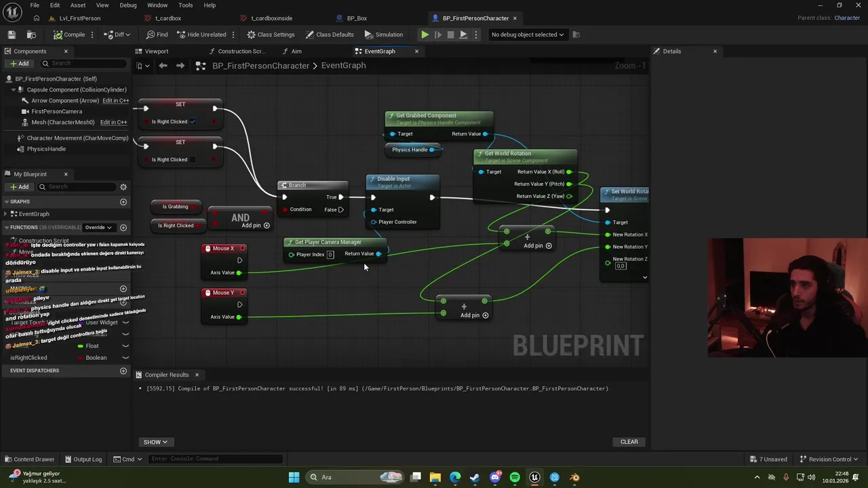Click the Stop playback icon
The image size is (868, 488).
(x=450, y=35)
